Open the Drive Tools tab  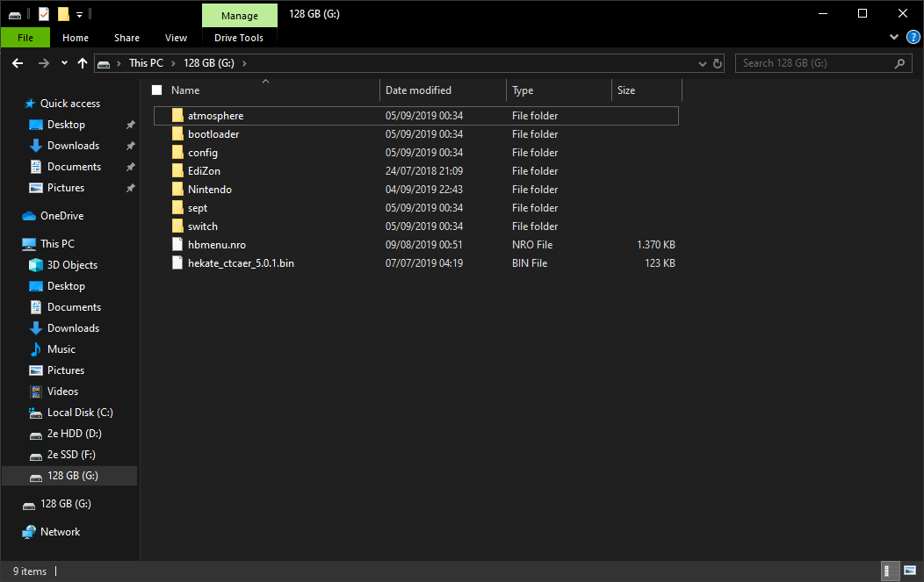pyautogui.click(x=239, y=38)
